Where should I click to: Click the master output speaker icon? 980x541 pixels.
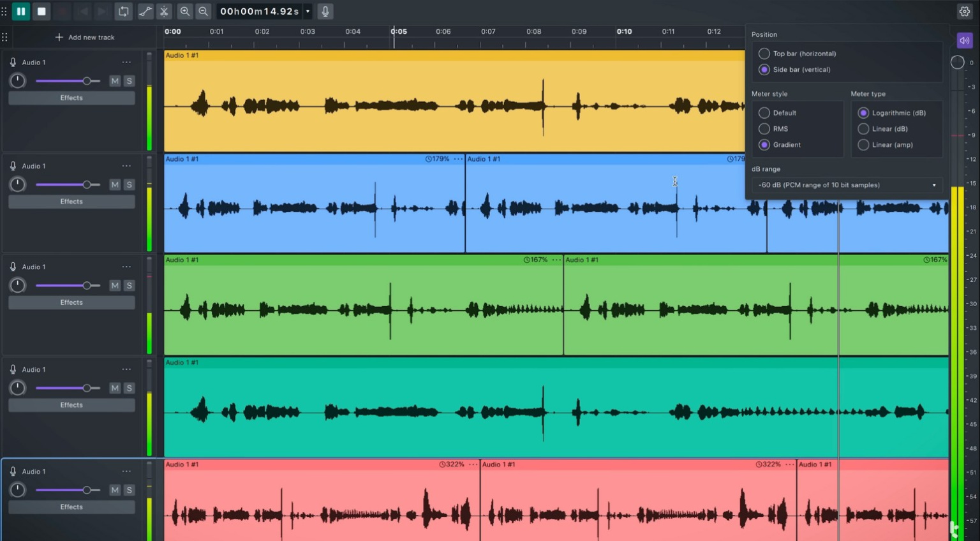(964, 40)
